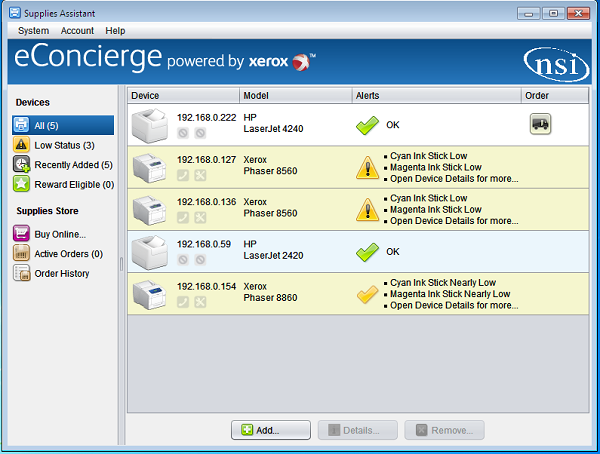Screen dimensions: 600x454
Task: Click the tools icon under 192.168.0.136
Action: 200,217
